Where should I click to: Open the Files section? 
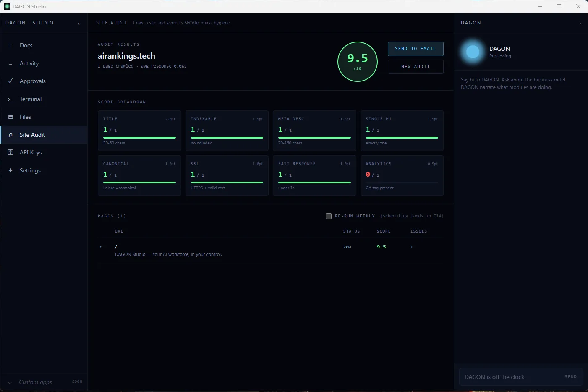pos(44,117)
